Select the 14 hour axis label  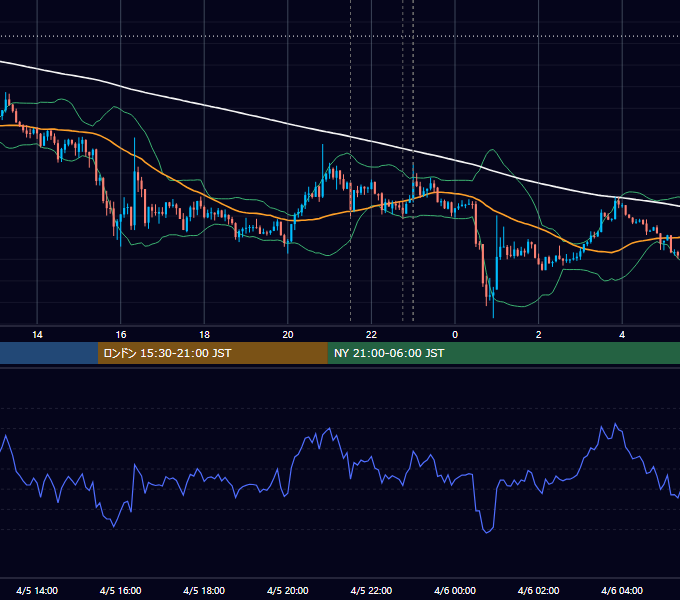click(x=37, y=335)
